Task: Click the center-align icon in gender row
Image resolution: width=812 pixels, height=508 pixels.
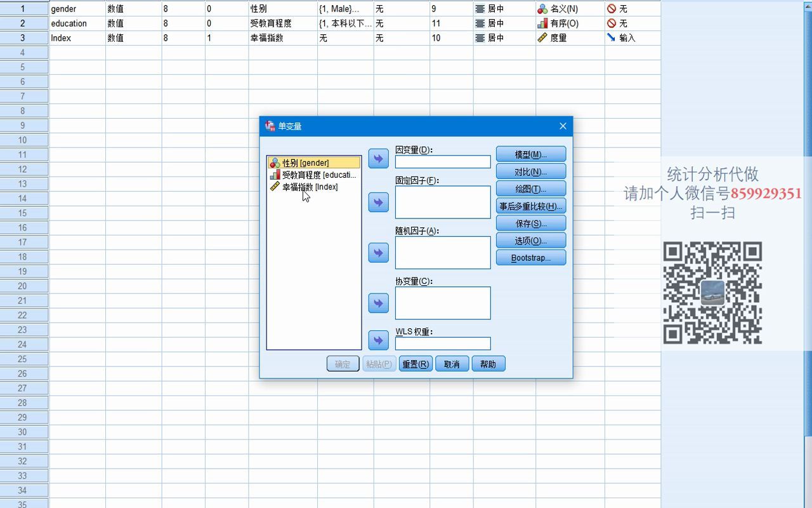Action: click(480, 9)
